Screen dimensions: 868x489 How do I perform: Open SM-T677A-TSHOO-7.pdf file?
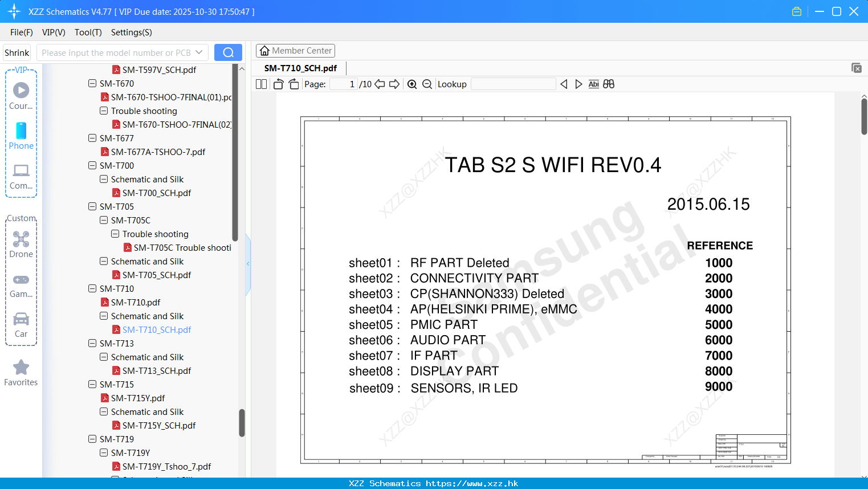[x=153, y=152]
